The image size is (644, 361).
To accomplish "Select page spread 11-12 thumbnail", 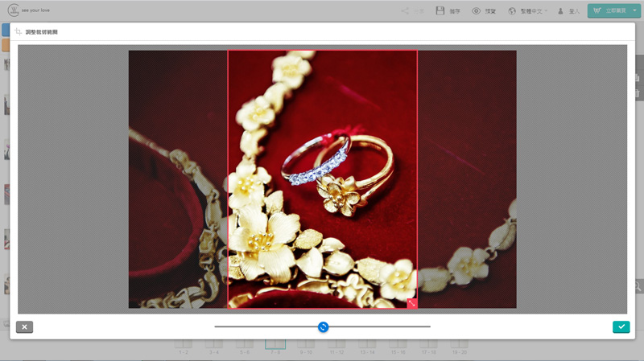I will 336,345.
